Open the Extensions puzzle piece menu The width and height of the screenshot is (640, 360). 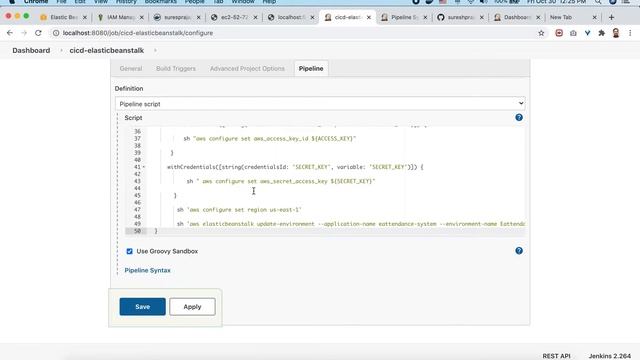coord(602,33)
